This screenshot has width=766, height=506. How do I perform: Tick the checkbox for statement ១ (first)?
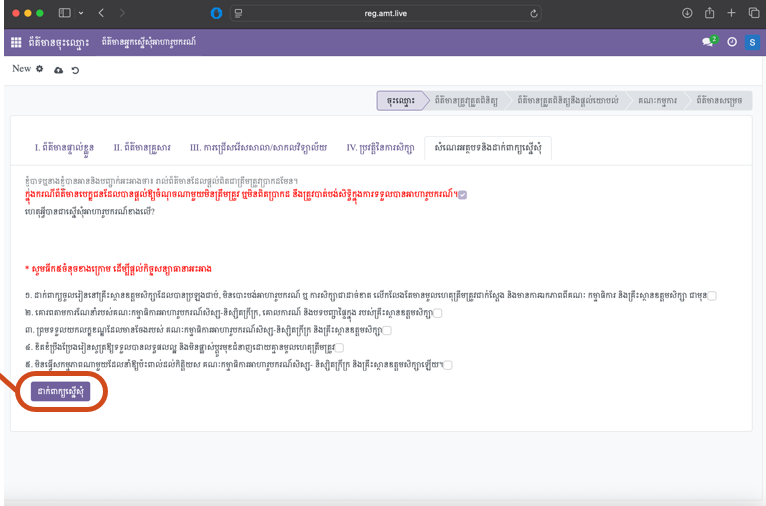(x=712, y=296)
